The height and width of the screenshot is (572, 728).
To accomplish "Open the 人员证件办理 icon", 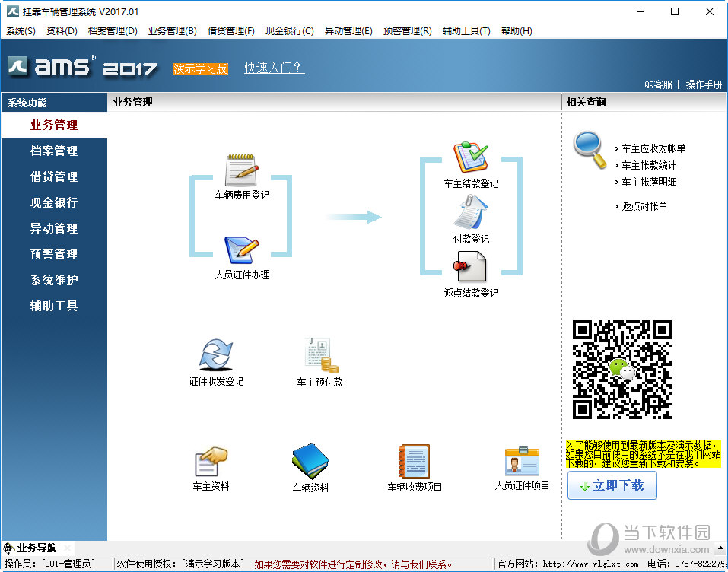I will pos(241,249).
